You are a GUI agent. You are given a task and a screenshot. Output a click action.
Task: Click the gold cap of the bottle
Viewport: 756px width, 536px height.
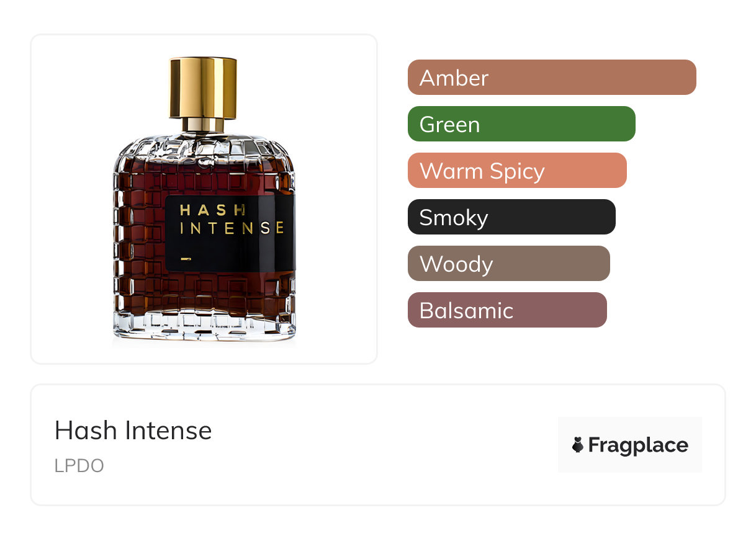[204, 87]
